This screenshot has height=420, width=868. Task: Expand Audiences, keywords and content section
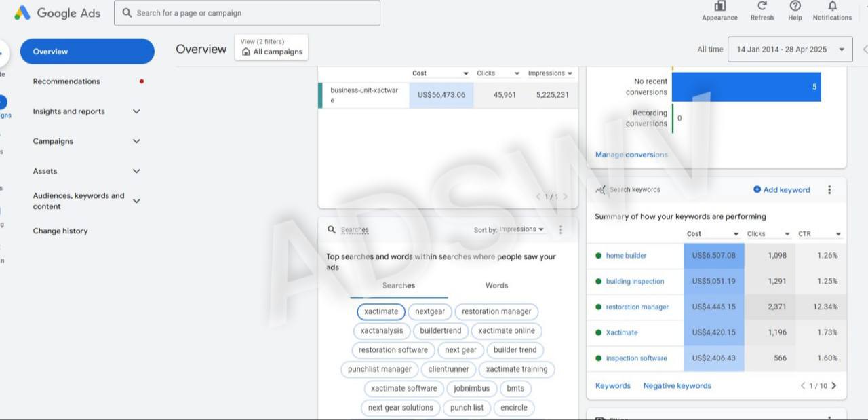[x=136, y=201]
